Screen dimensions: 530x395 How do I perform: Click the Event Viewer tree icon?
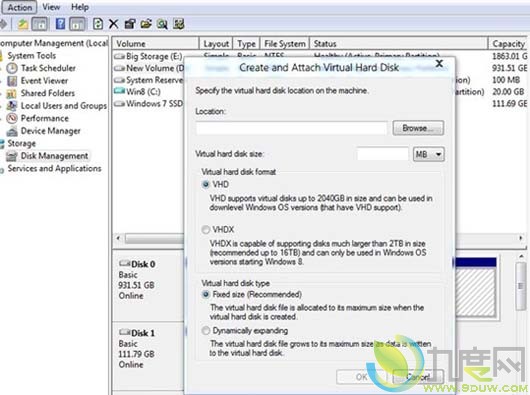pos(12,81)
